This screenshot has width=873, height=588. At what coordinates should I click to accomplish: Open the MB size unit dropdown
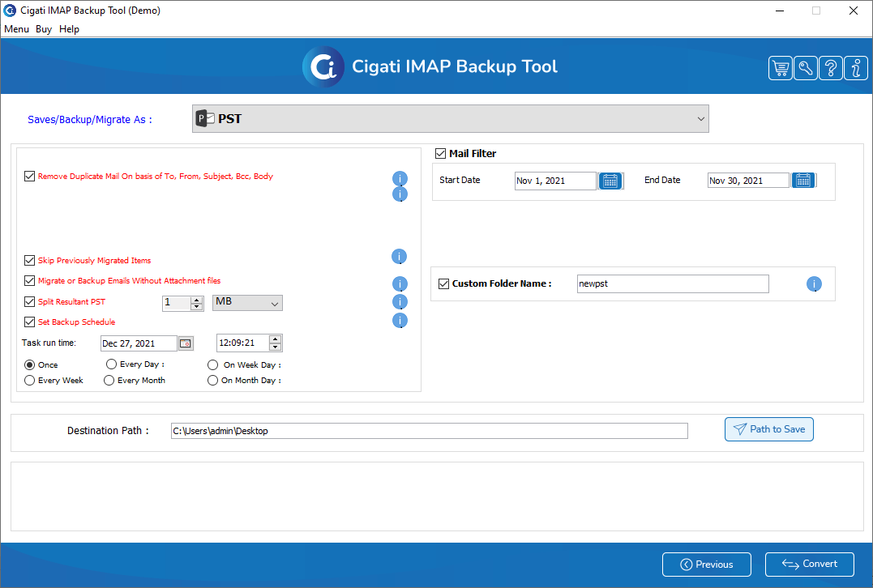(x=248, y=303)
